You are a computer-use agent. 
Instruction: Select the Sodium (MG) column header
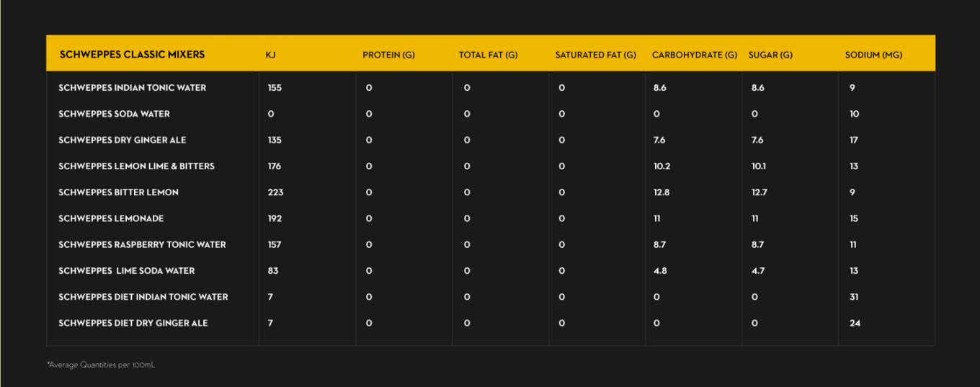tap(873, 55)
